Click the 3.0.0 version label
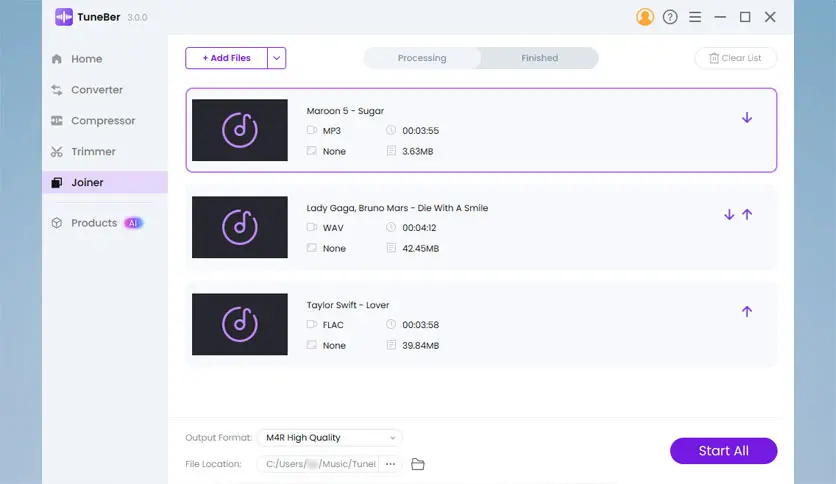The image size is (836, 484). (x=137, y=18)
